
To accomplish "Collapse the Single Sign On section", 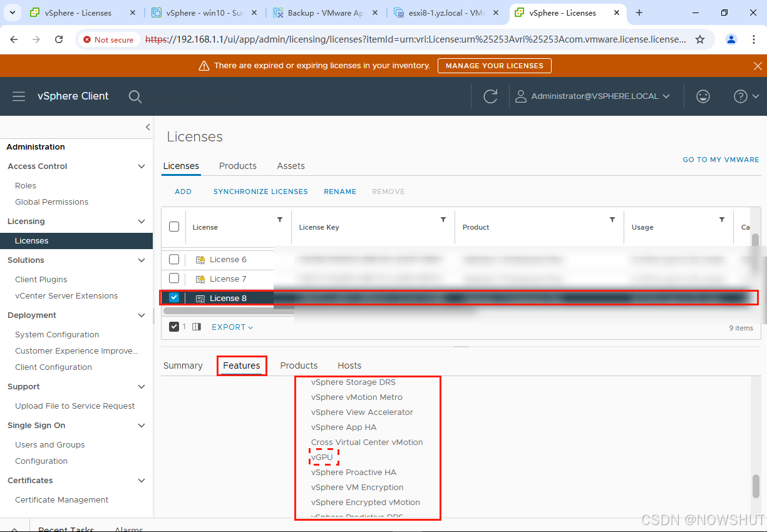I will point(142,426).
